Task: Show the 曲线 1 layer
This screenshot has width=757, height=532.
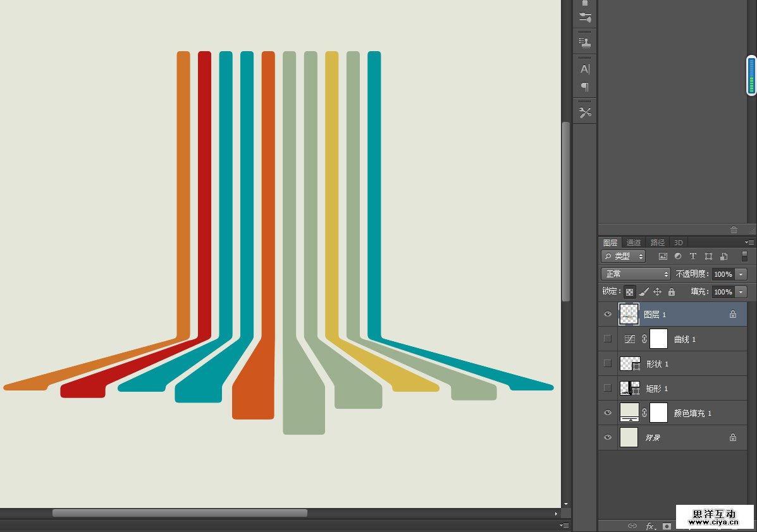Action: [608, 339]
